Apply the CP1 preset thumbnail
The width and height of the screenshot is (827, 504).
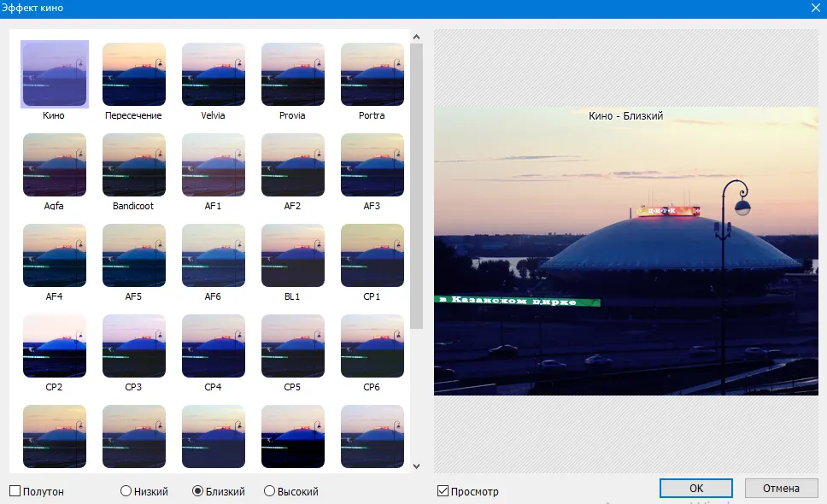(372, 255)
